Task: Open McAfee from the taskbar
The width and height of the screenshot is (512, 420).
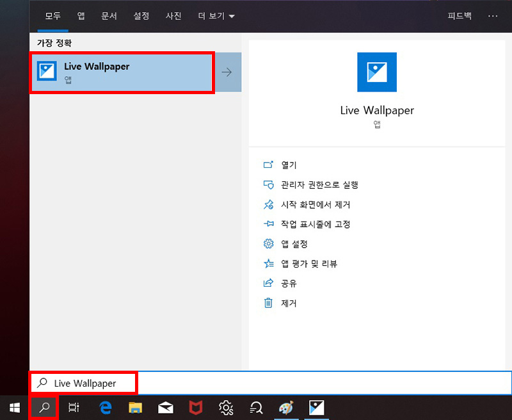Action: tap(196, 408)
